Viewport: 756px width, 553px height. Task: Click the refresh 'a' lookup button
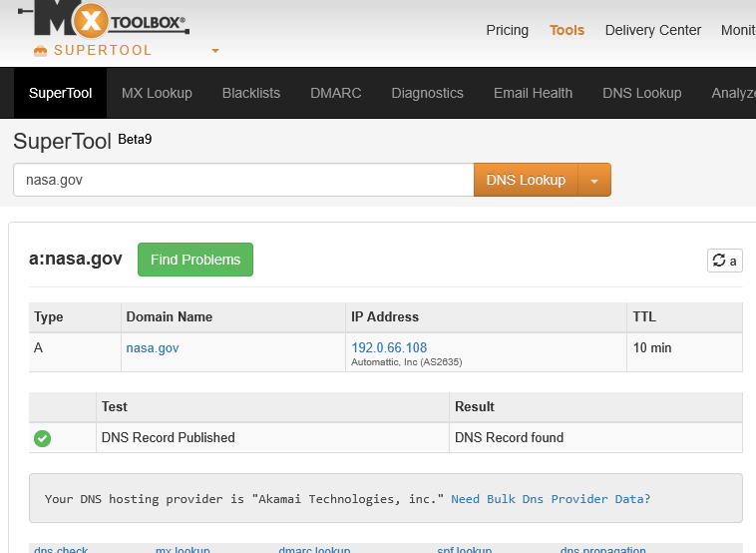point(725,261)
